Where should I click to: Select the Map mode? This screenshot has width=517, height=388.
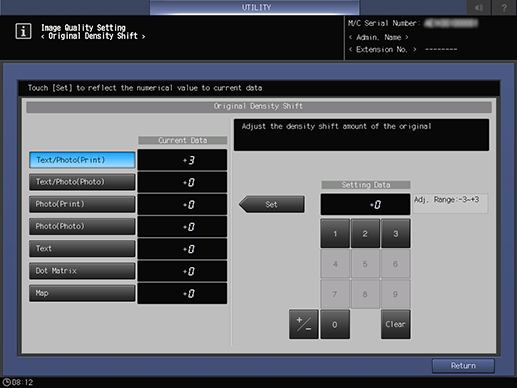point(82,293)
